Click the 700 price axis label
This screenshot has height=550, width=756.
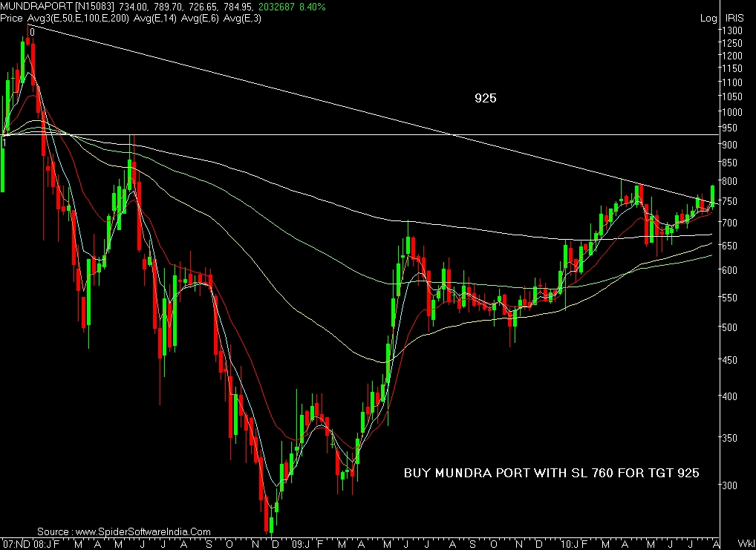click(x=730, y=223)
